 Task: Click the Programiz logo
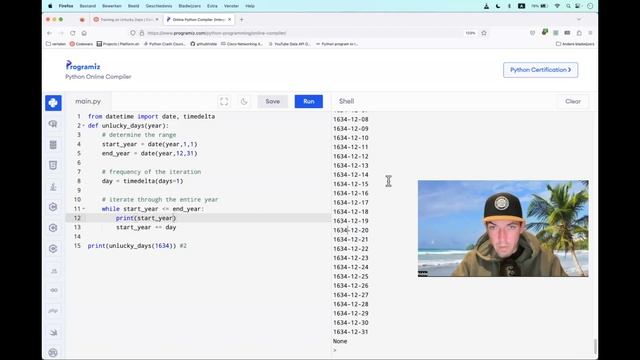[83, 66]
